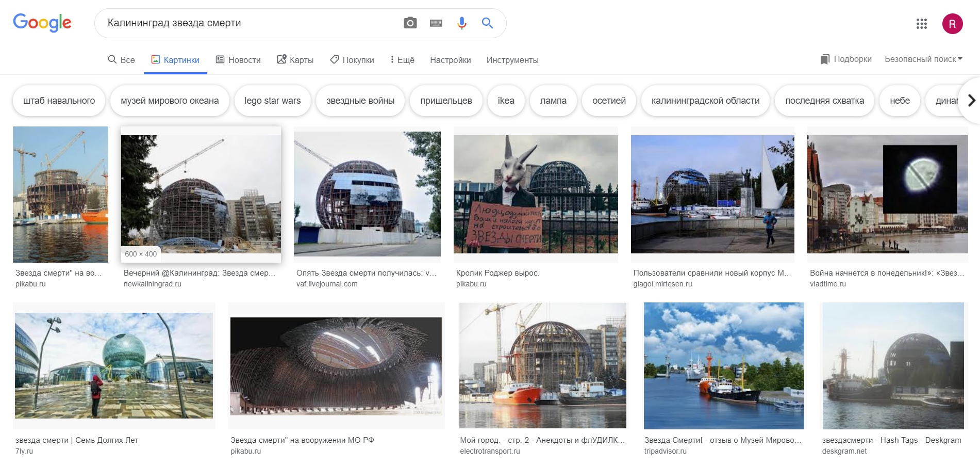The height and width of the screenshot is (466, 980).
Task: Click звезда смерти | Семь Долгих Лет title
Action: (x=77, y=440)
